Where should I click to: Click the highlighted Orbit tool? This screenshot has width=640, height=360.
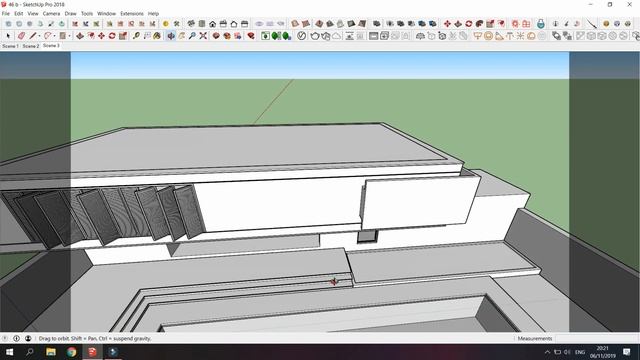[x=171, y=36]
